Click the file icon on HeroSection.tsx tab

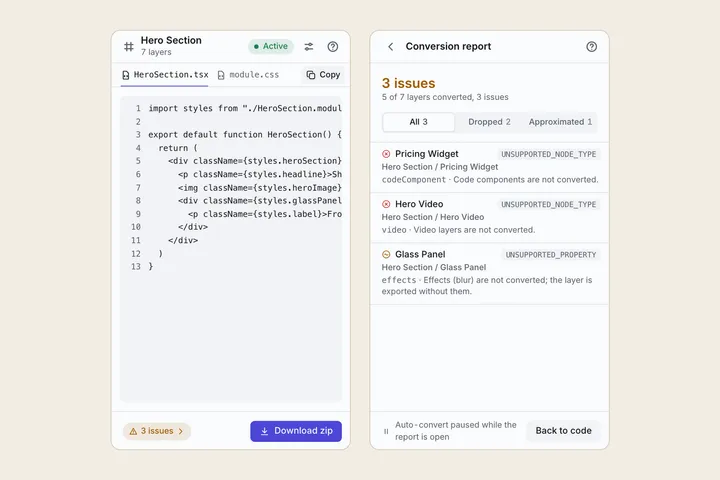[x=126, y=75]
